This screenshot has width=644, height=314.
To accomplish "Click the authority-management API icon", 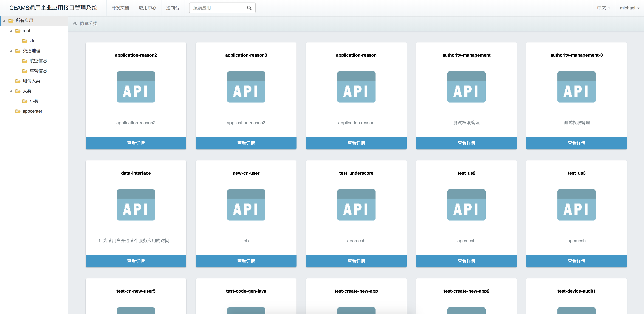I will [466, 87].
